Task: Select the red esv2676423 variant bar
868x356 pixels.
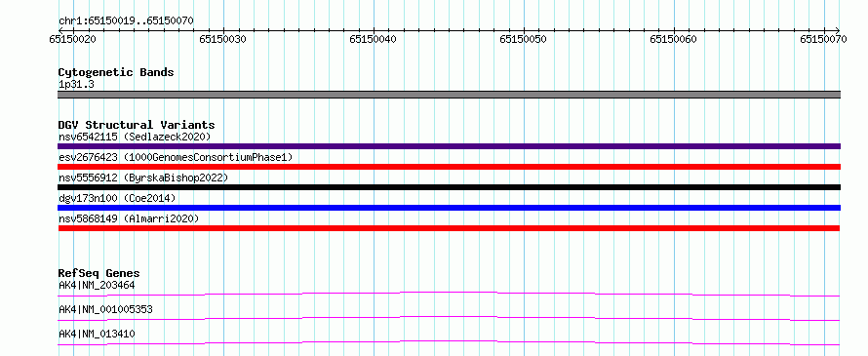Action: pyautogui.click(x=449, y=167)
